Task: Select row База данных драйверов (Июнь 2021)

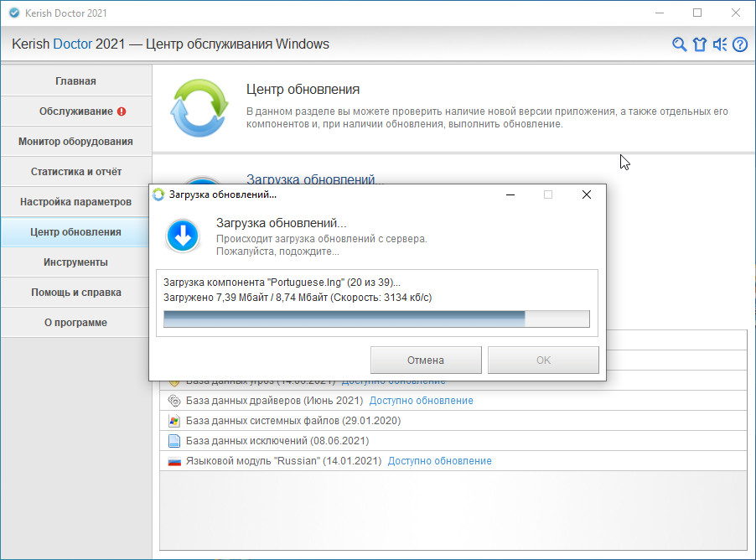Action: [453, 401]
